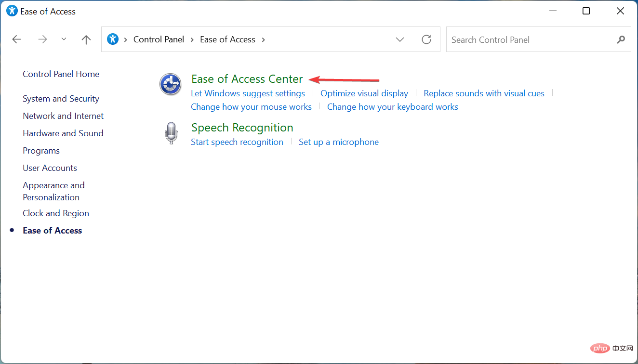The image size is (638, 364).
Task: Go up one level with Up arrow
Action: (x=86, y=39)
